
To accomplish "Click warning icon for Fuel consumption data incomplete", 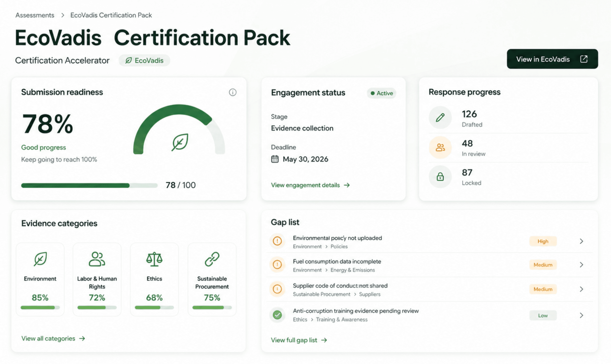I will [x=277, y=265].
